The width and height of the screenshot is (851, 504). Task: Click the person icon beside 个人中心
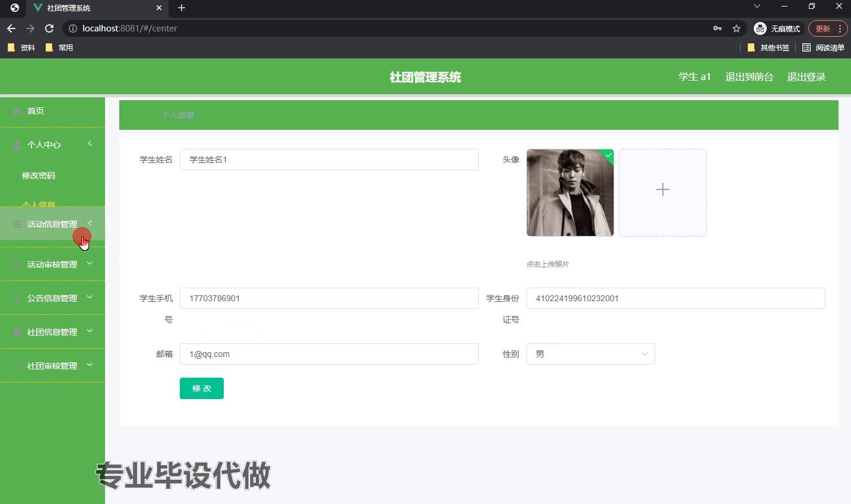(17, 145)
